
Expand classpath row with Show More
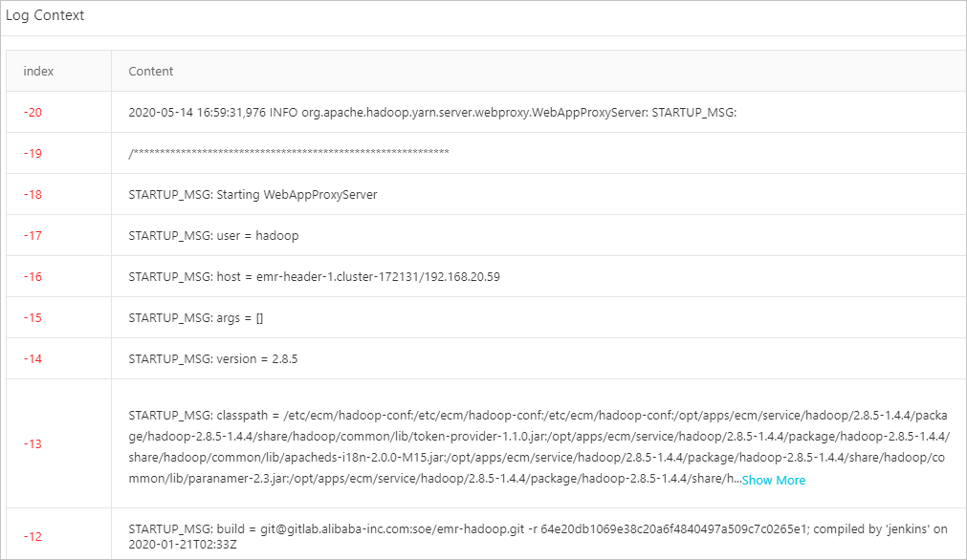point(774,481)
